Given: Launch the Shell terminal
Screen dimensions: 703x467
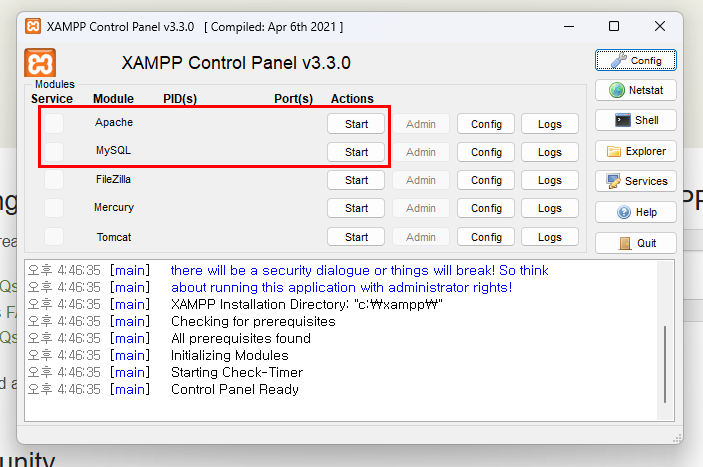Looking at the screenshot, I should pyautogui.click(x=636, y=121).
